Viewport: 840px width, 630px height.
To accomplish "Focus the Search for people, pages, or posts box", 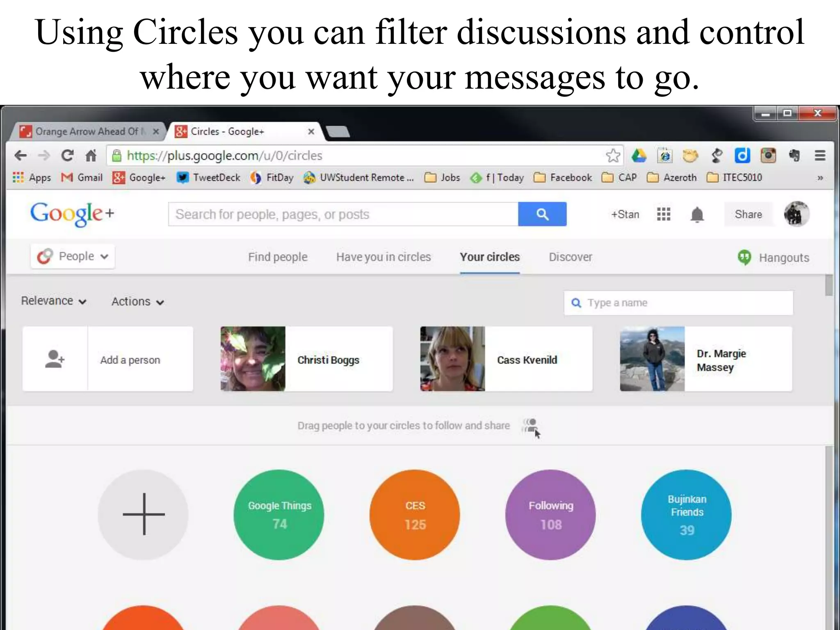I will pos(343,214).
